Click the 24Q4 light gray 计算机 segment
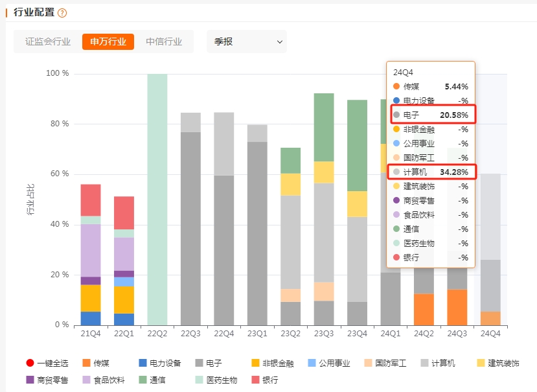The width and height of the screenshot is (537, 392). tap(490, 216)
